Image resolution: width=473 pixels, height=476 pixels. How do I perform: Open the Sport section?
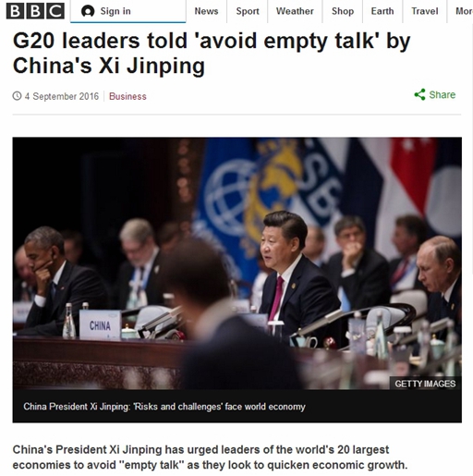pyautogui.click(x=248, y=11)
